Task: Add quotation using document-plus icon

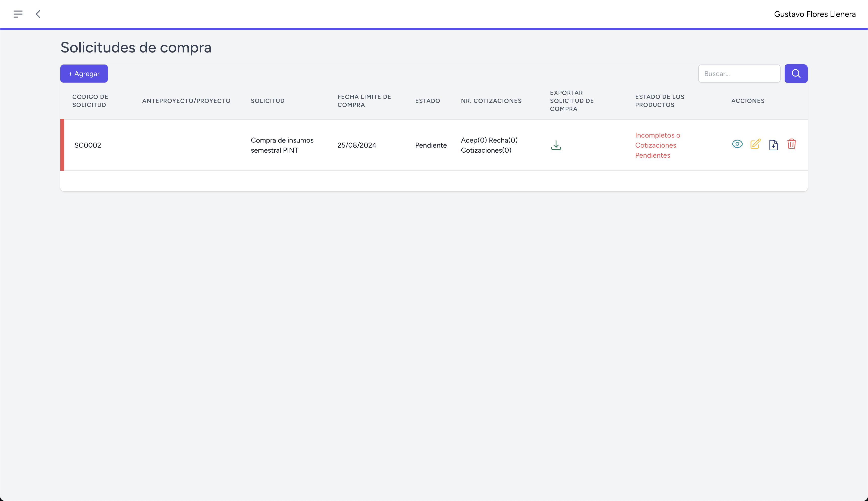Action: (x=773, y=145)
